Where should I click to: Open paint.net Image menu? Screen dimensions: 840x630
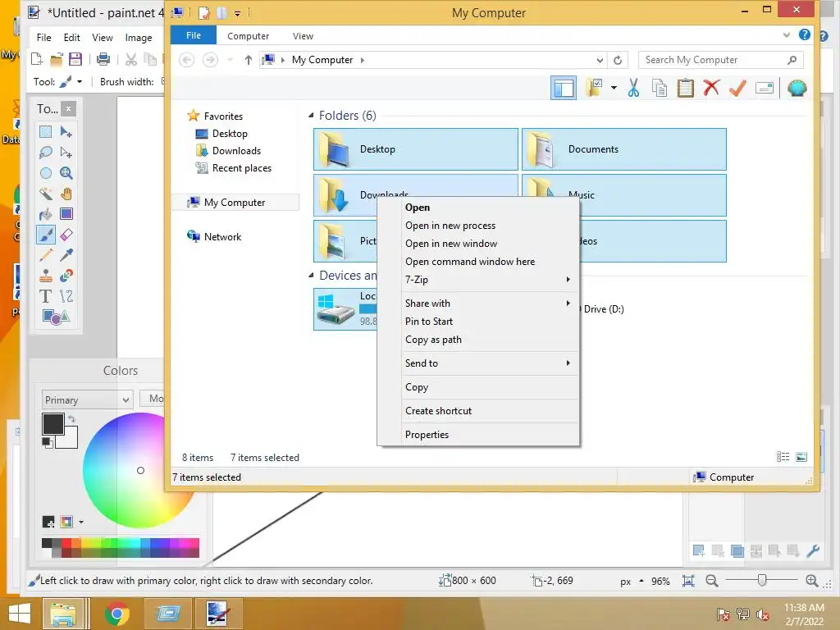point(138,38)
